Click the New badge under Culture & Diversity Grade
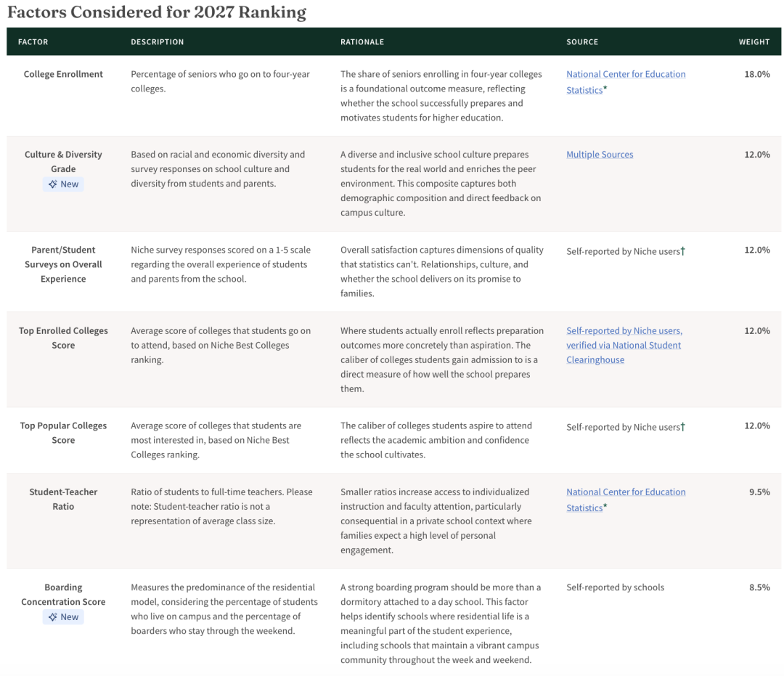The height and width of the screenshot is (676, 784). point(63,184)
